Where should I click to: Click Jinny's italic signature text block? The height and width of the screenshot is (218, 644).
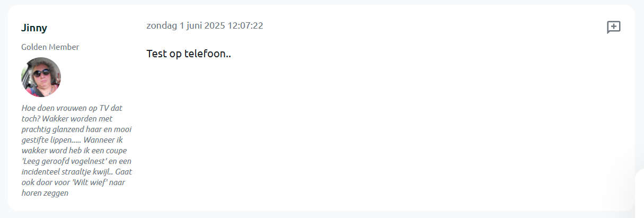[x=77, y=150]
